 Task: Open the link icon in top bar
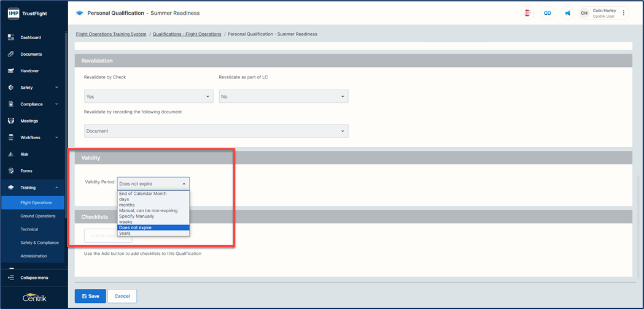[547, 13]
